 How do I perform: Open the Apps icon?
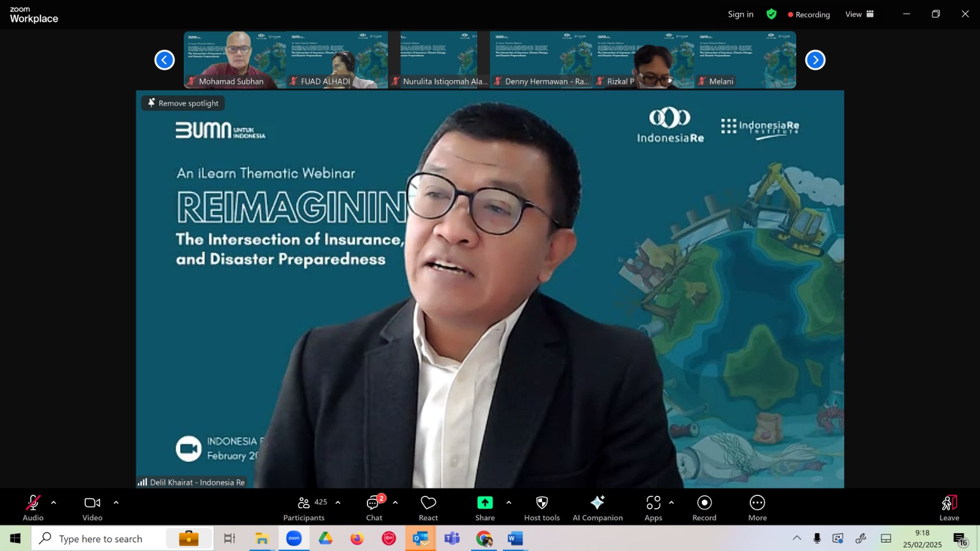click(654, 503)
